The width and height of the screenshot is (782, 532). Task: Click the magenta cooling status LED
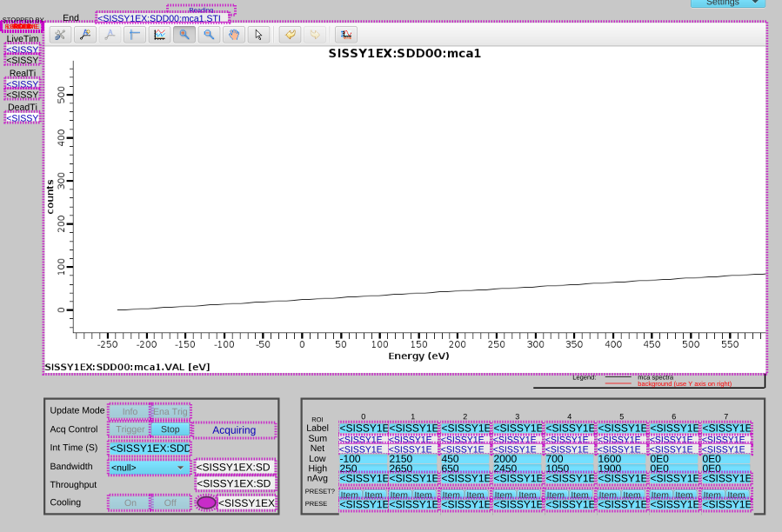pyautogui.click(x=206, y=502)
